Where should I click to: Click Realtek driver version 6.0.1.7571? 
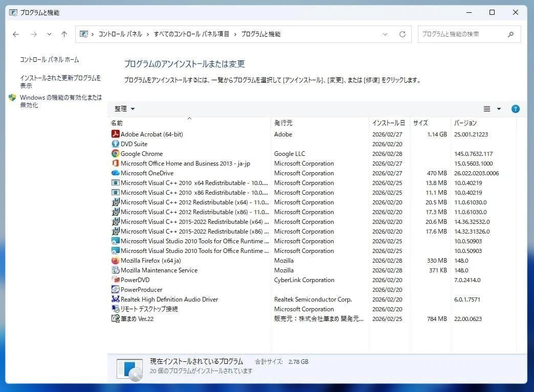tap(467, 299)
